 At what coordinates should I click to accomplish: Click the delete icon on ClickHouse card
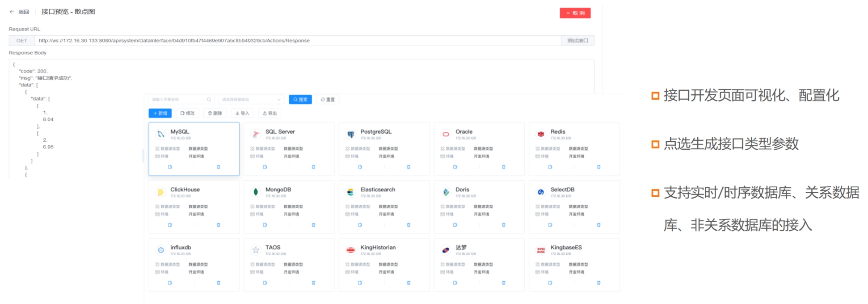coord(218,225)
